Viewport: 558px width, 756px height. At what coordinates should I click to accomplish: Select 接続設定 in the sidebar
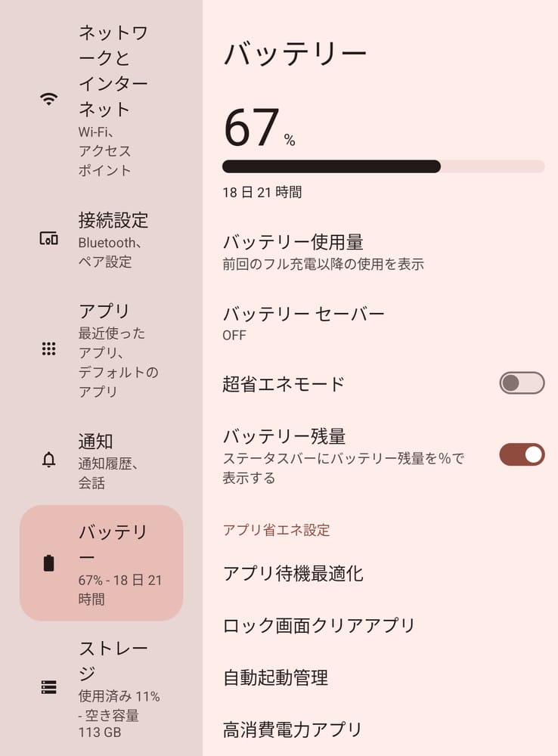(x=113, y=239)
